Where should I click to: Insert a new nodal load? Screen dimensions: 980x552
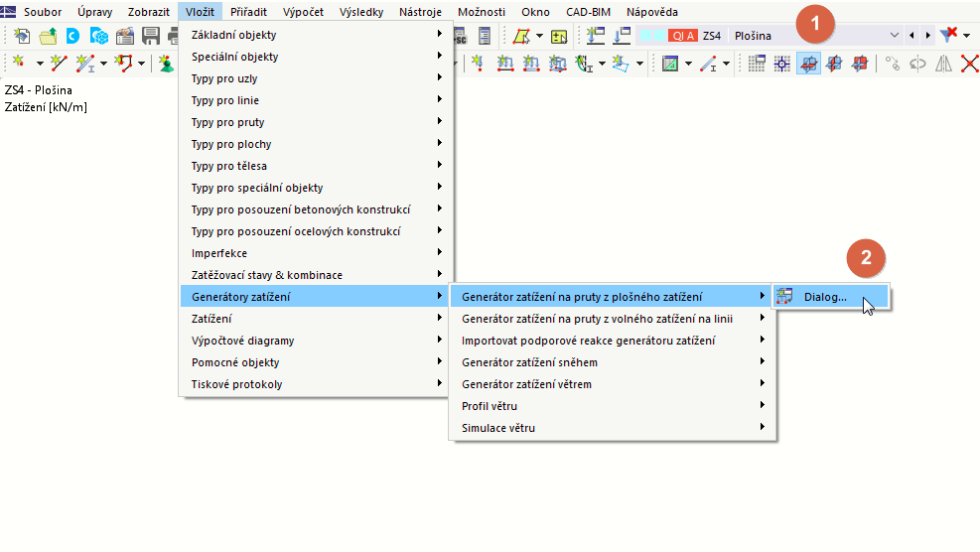[479, 64]
